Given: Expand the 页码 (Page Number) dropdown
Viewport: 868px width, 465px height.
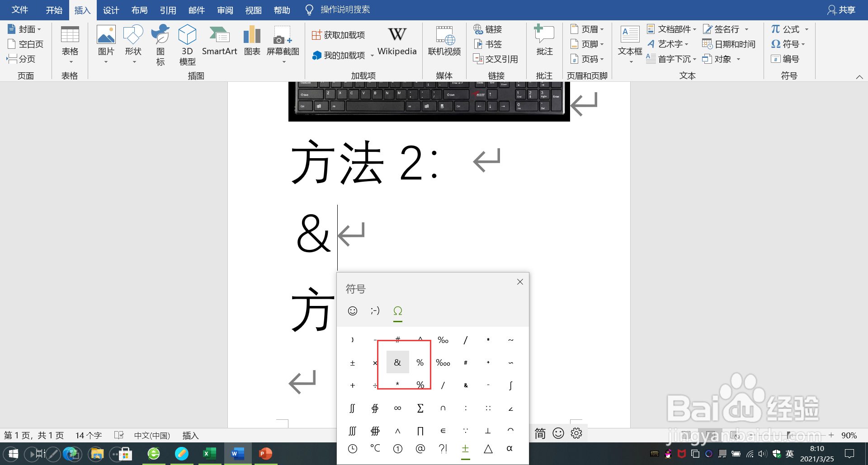Looking at the screenshot, I should point(601,59).
